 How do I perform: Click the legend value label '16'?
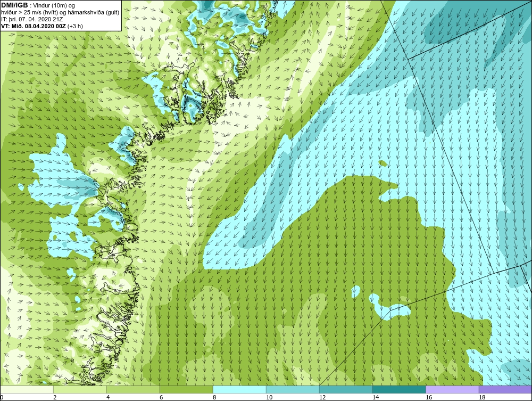pyautogui.click(x=428, y=397)
